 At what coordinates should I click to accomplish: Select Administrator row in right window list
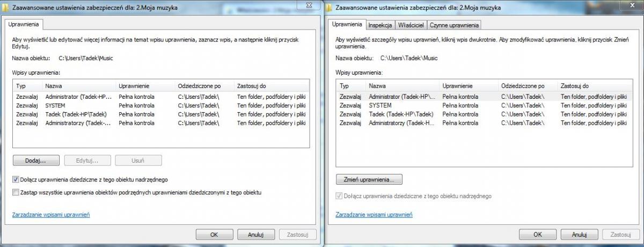[x=484, y=97]
